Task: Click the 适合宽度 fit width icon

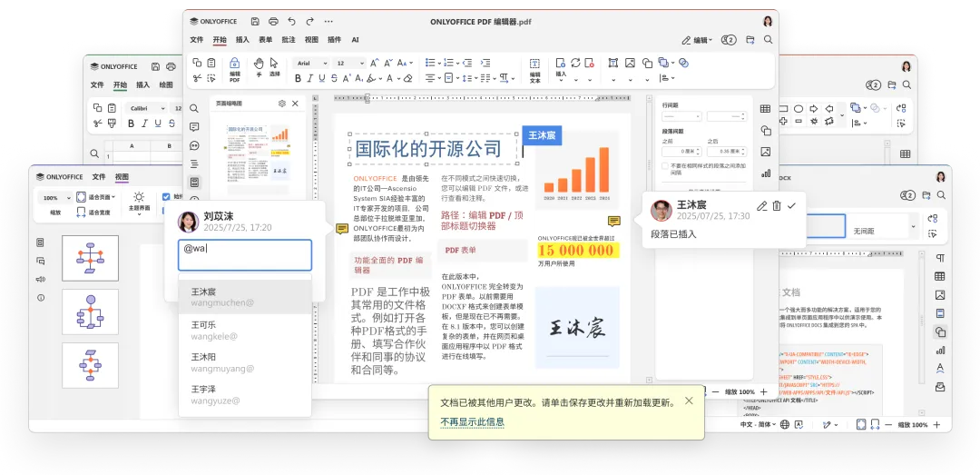Action: (x=82, y=213)
